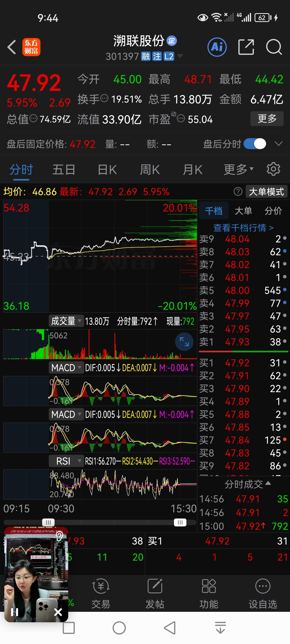This screenshot has width=290, height=644.
Task: Switch to the 五日 tab
Action: point(64,170)
